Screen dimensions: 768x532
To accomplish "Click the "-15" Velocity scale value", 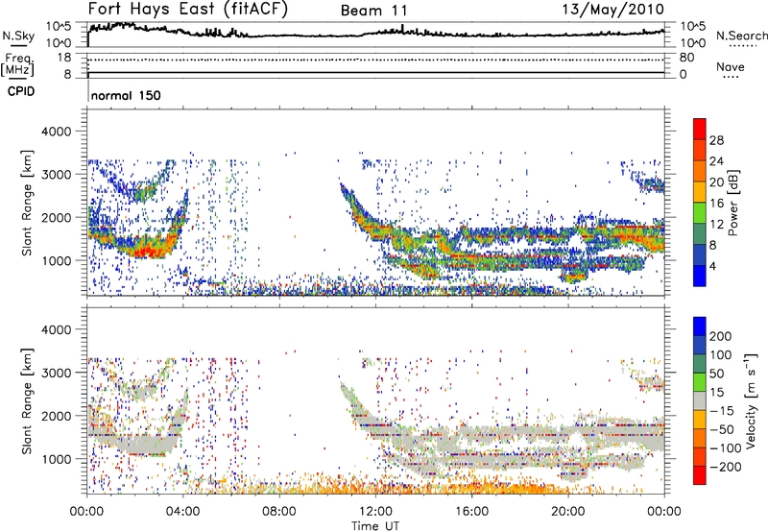I will click(721, 411).
